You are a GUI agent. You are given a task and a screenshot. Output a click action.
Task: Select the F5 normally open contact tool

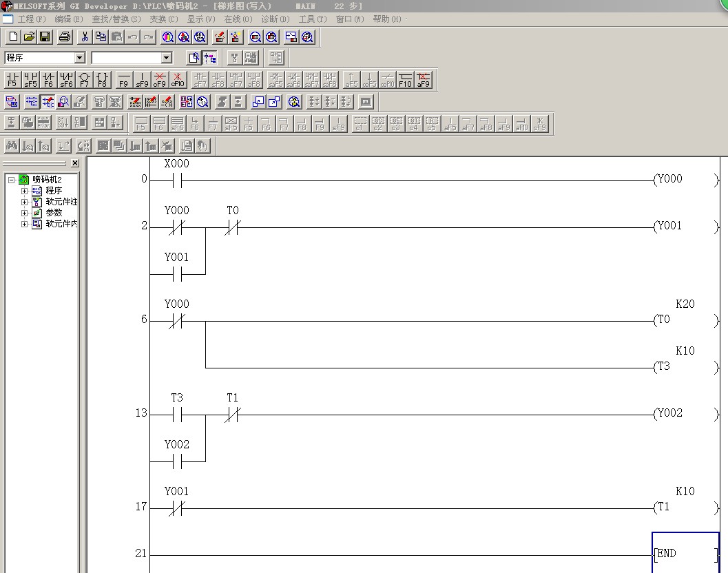pyautogui.click(x=12, y=80)
